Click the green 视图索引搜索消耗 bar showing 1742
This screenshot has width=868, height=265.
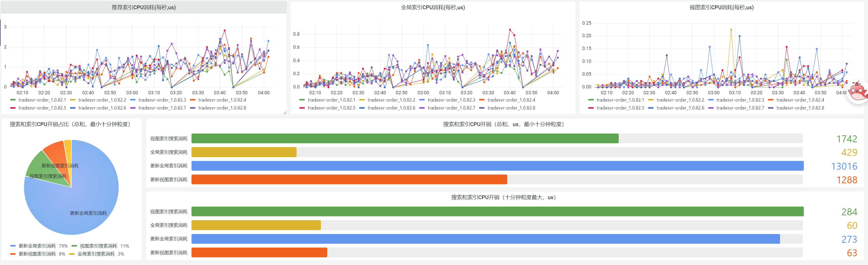(x=405, y=138)
